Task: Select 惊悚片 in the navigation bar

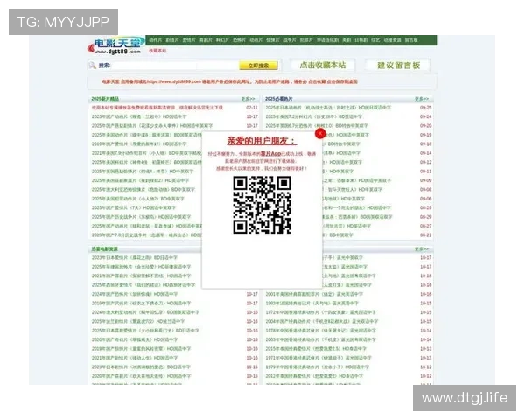Action: (272, 40)
